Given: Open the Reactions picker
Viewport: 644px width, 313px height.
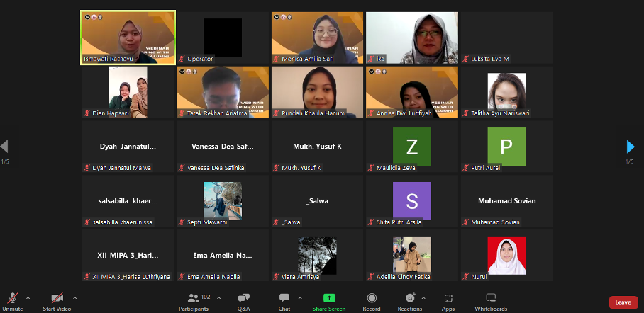Looking at the screenshot, I should click(x=409, y=300).
